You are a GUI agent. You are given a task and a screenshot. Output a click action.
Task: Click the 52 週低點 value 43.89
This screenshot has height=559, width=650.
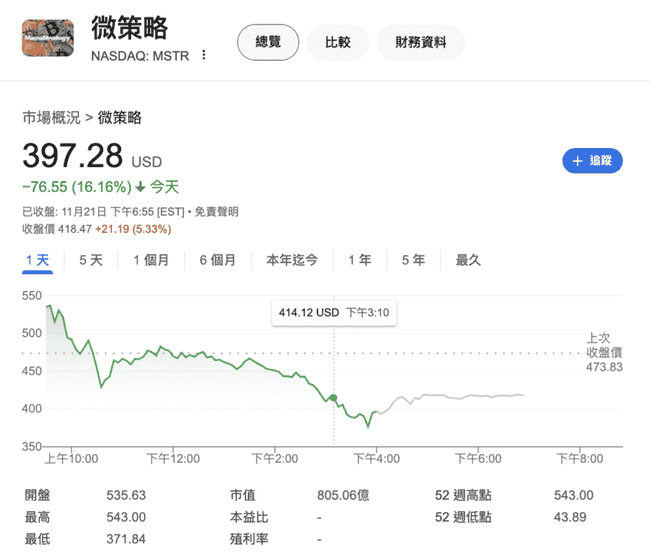[570, 517]
